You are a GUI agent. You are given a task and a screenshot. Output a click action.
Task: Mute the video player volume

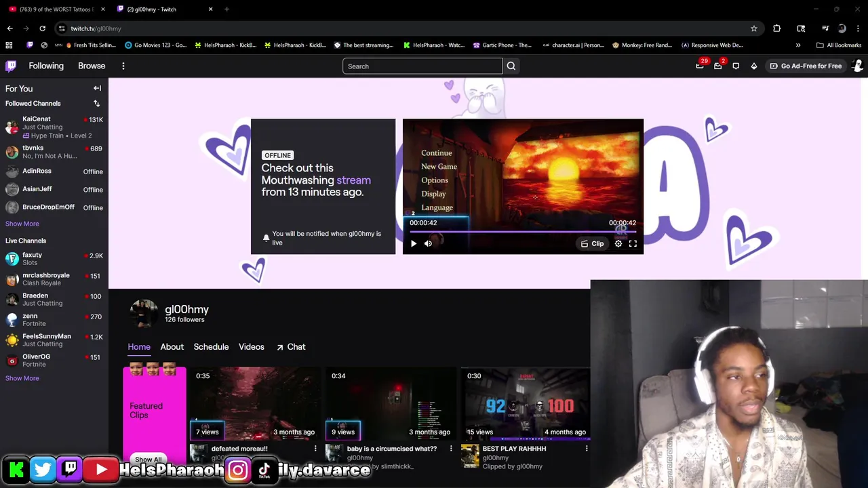(428, 243)
